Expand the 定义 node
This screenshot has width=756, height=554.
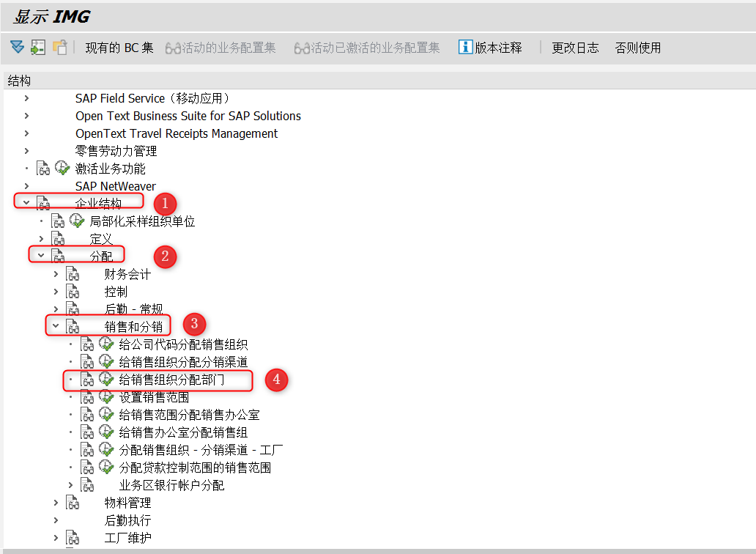click(42, 239)
